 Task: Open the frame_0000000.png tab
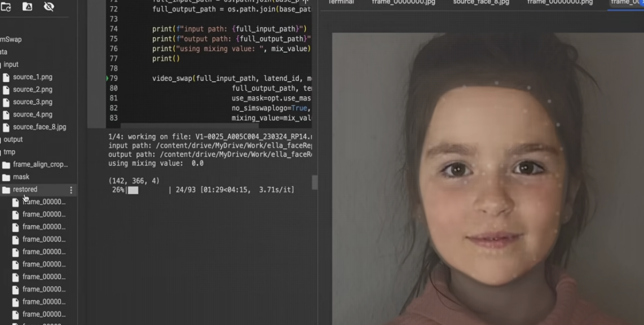559,2
